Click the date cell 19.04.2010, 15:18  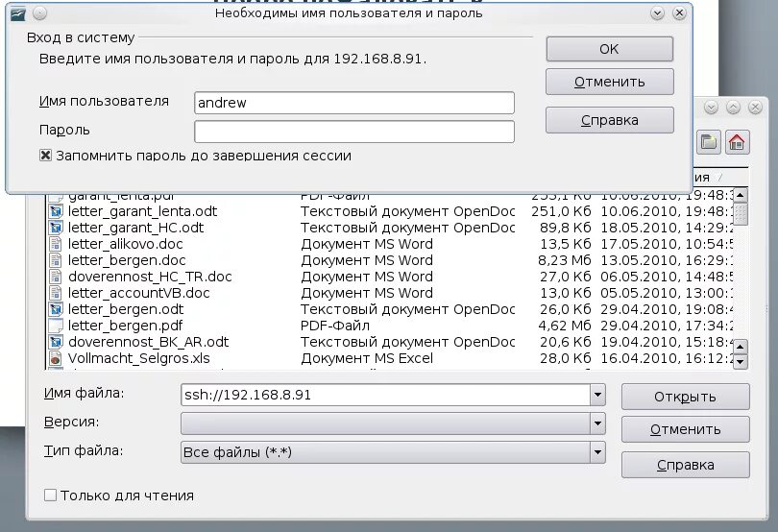pyautogui.click(x=667, y=343)
